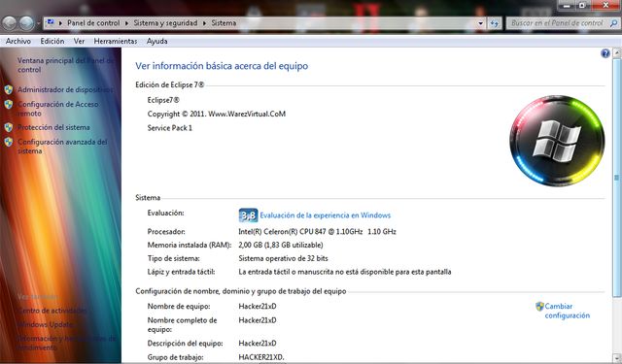Open the Herramientas menu
Image resolution: width=622 pixels, height=364 pixels.
tap(116, 41)
